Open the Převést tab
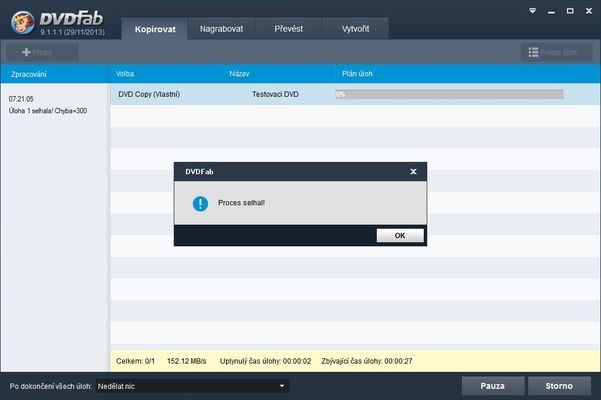The image size is (601, 400). click(288, 29)
